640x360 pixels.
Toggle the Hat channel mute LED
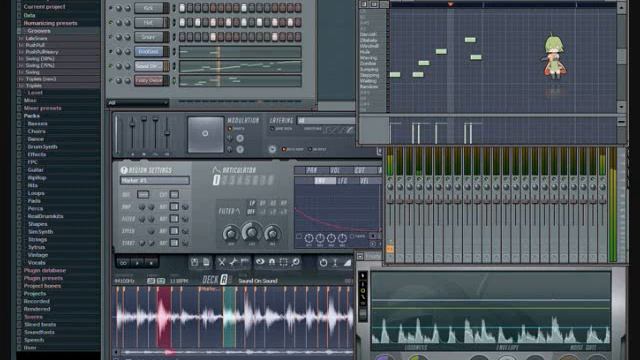111,22
